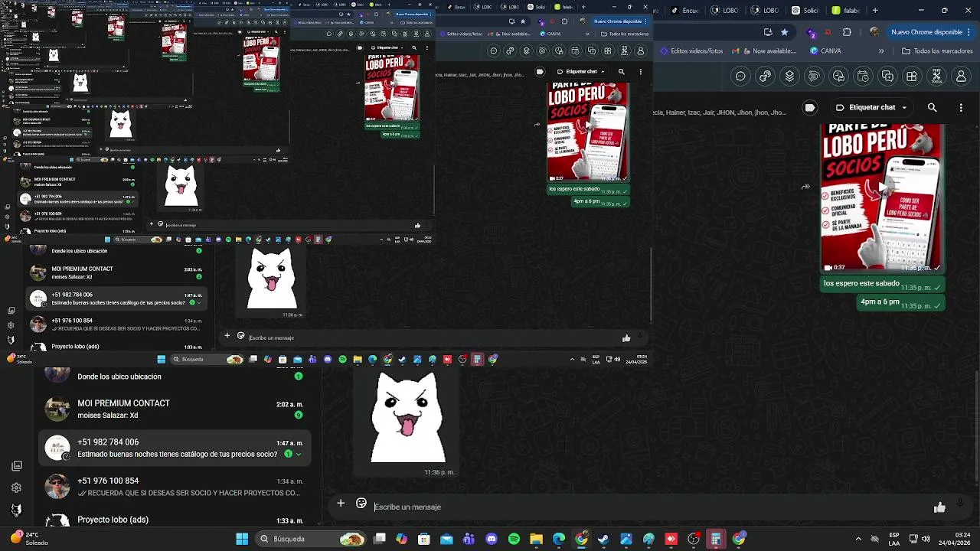Screen dimensions: 980x551
Task: Open the stacked-layers tool in full-size extension toolbar
Action: pos(789,77)
